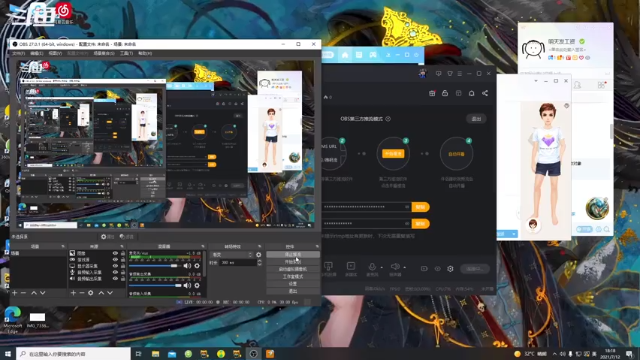Move selected source up with the arrow icon
Screen dimensions: 640x360
click(x=101, y=293)
